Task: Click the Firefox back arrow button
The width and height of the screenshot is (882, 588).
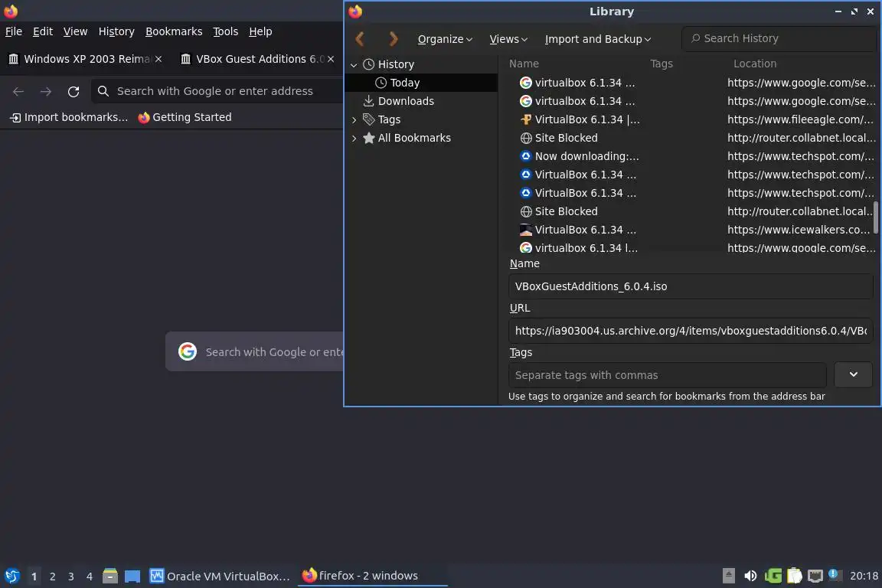Action: click(18, 91)
